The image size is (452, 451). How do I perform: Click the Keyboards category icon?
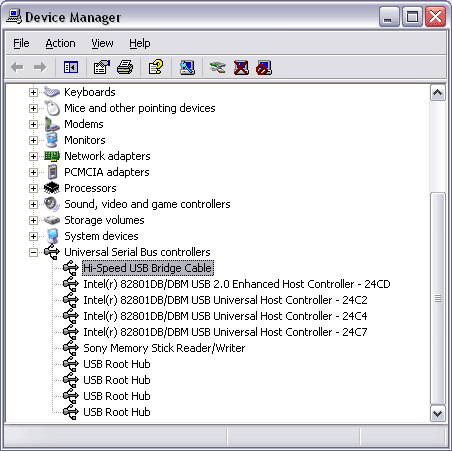tap(52, 92)
